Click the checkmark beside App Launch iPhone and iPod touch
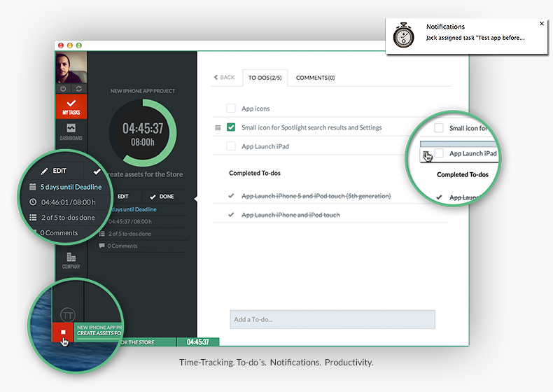The height and width of the screenshot is (392, 553). (231, 214)
